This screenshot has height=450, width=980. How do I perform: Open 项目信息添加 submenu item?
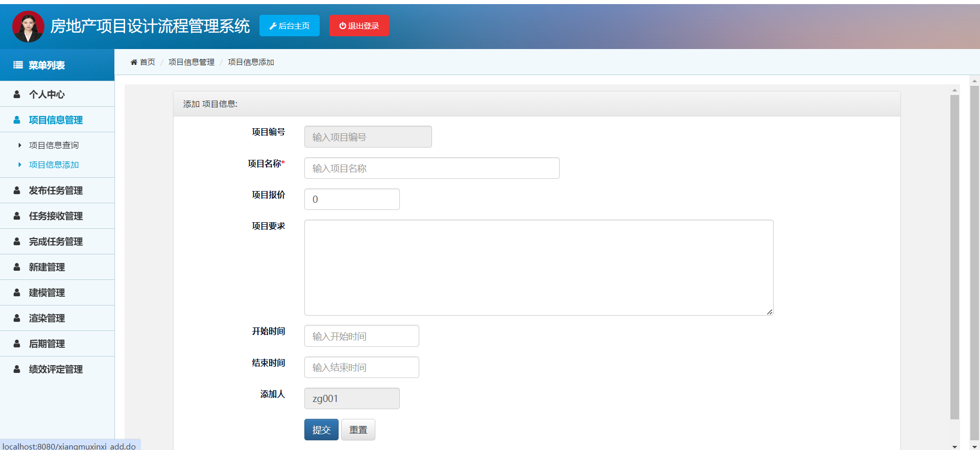54,164
